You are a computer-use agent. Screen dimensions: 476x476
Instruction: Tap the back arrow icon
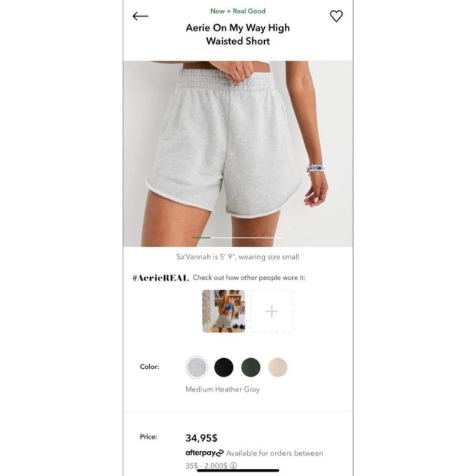[140, 16]
